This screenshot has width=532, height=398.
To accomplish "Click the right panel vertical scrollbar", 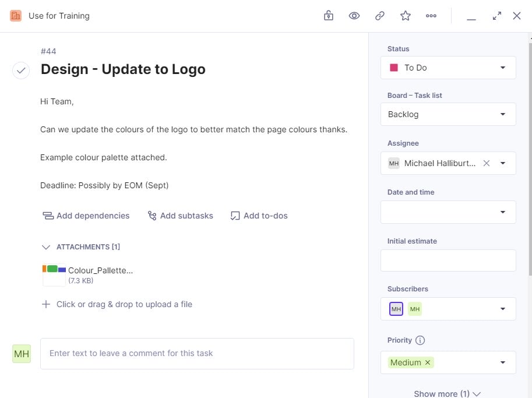I will click(530, 160).
